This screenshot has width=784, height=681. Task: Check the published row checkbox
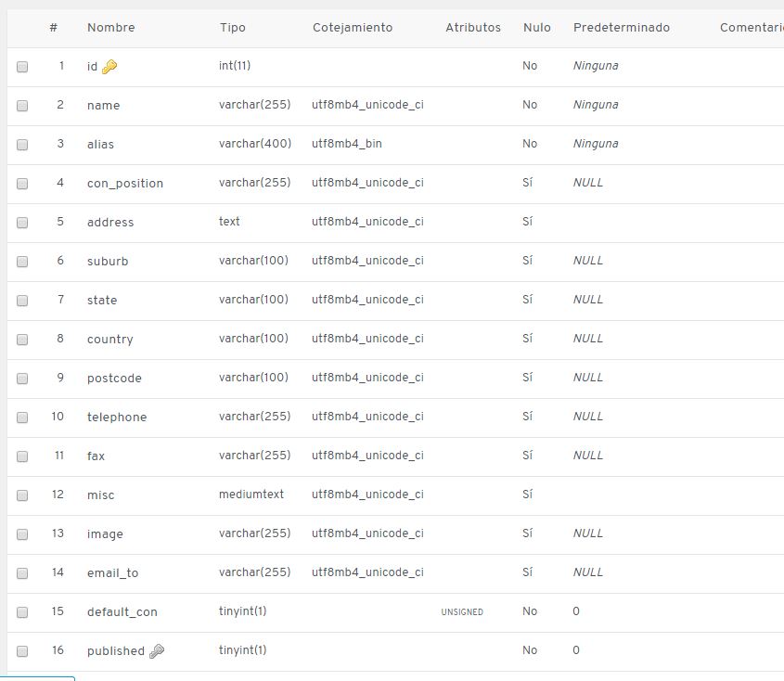point(22,651)
